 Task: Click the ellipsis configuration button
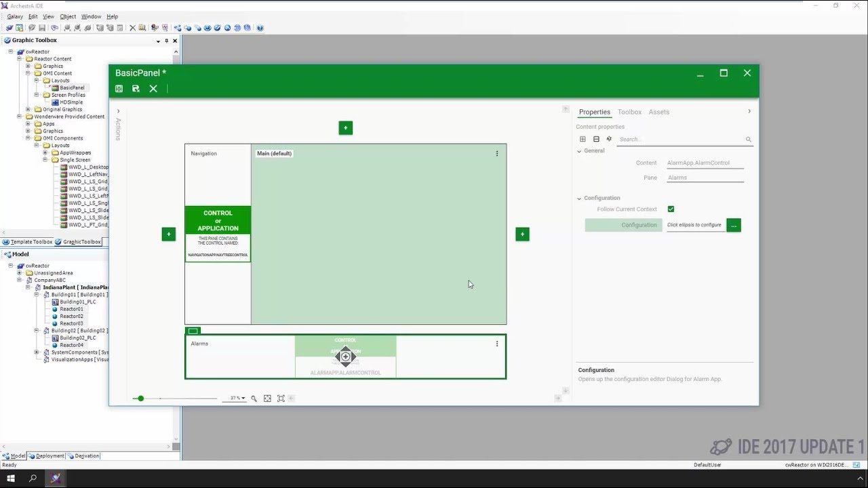click(734, 225)
